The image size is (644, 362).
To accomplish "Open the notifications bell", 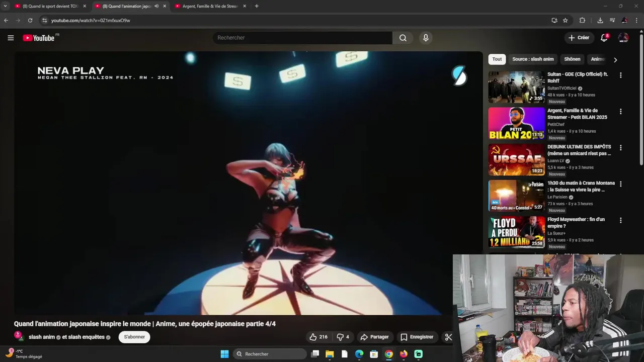I will [x=604, y=38].
